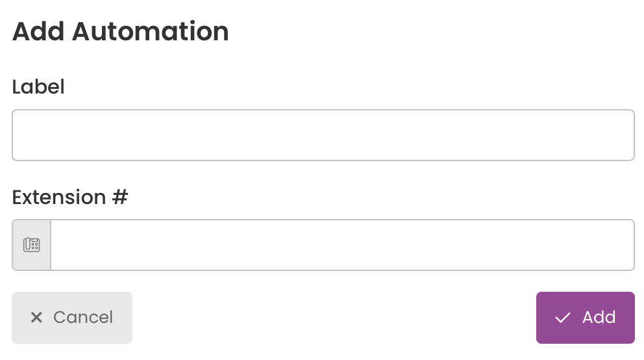Click the "Add Automation" heading
644x360 pixels.
(x=120, y=31)
